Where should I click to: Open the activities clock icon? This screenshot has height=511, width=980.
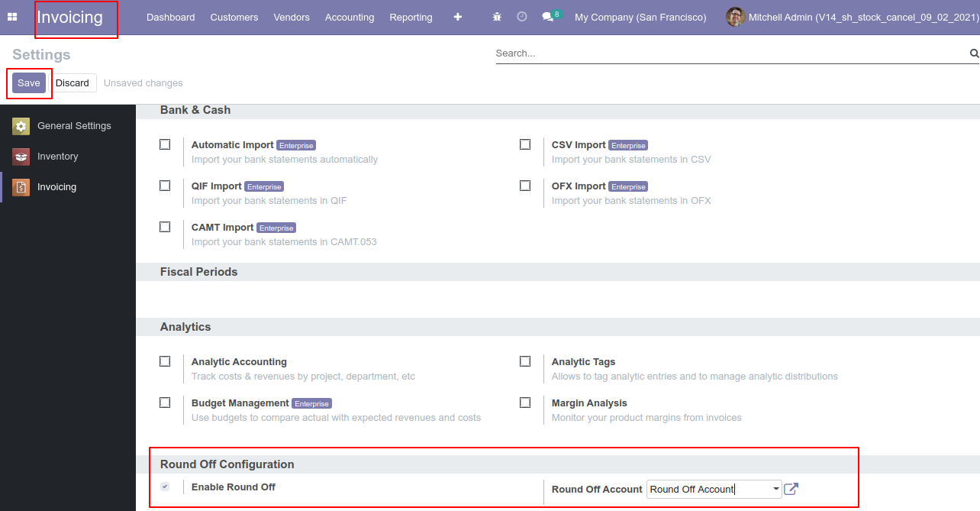tap(522, 17)
